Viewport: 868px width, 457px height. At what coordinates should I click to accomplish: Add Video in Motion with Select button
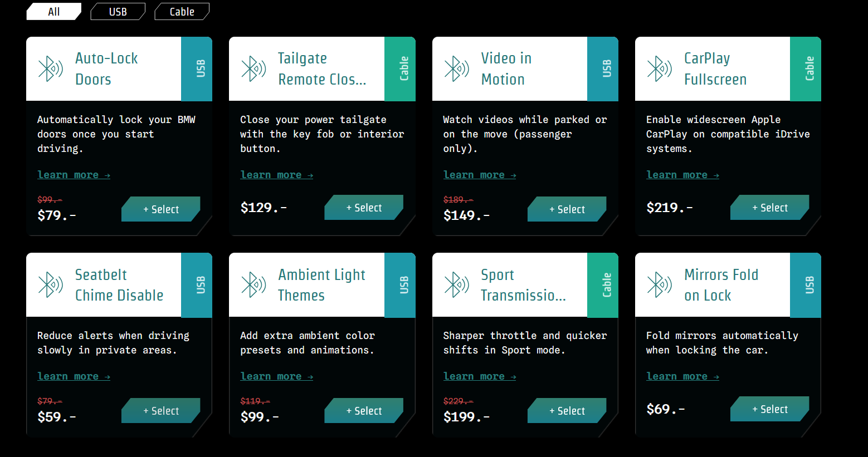(567, 209)
